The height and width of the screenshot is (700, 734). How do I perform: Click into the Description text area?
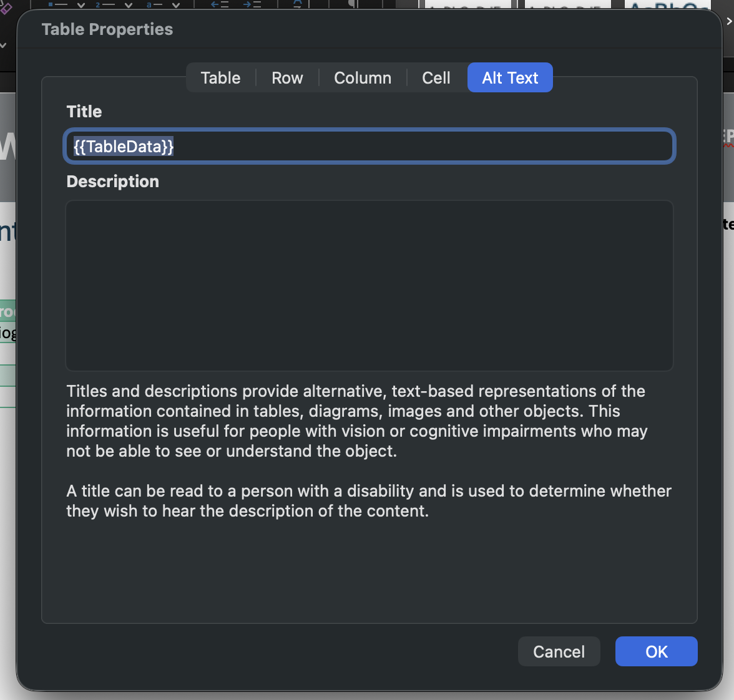[x=369, y=285]
